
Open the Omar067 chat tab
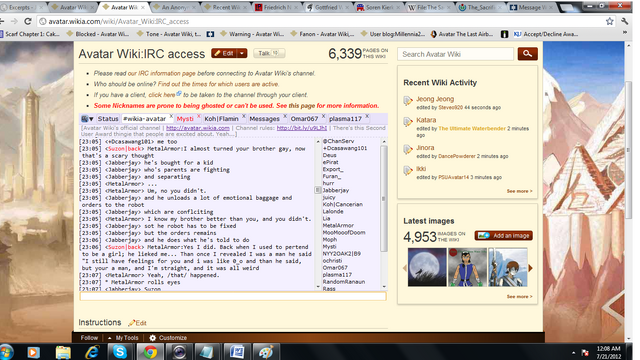(x=304, y=119)
